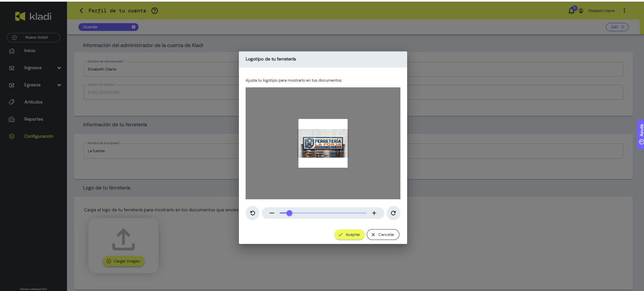
Task: Create a Nuevo ticket
Action: point(33,37)
